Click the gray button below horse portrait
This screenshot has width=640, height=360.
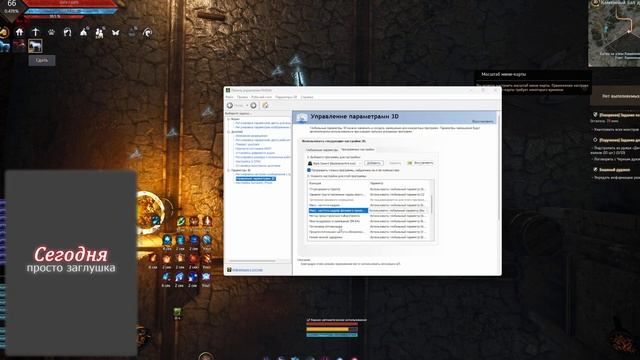click(42, 60)
